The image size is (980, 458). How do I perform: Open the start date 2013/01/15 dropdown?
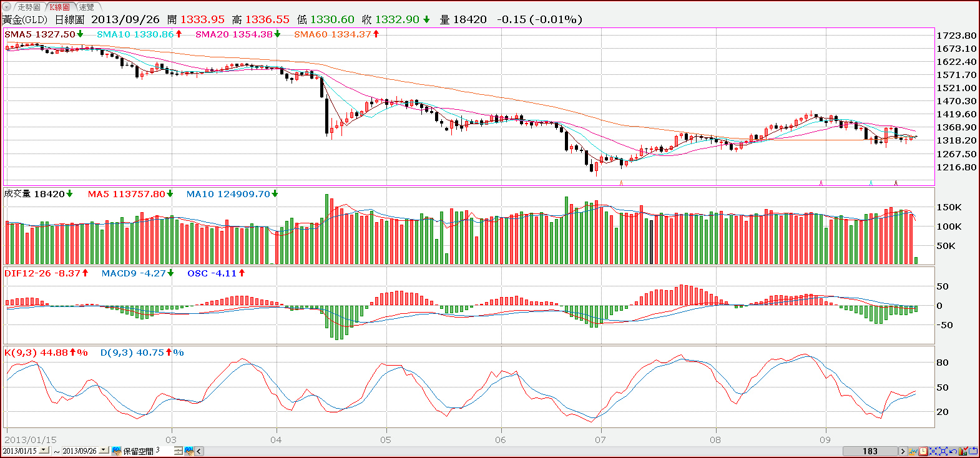point(44,450)
